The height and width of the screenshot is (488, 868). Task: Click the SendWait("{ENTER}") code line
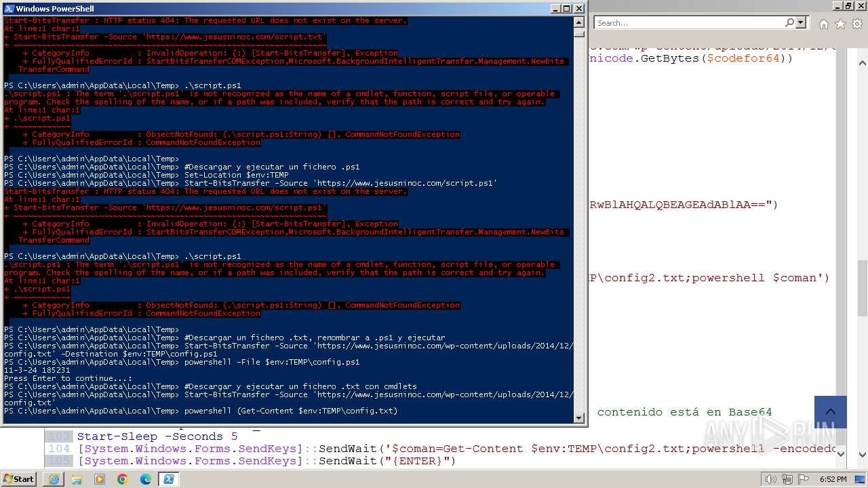[x=267, y=461]
